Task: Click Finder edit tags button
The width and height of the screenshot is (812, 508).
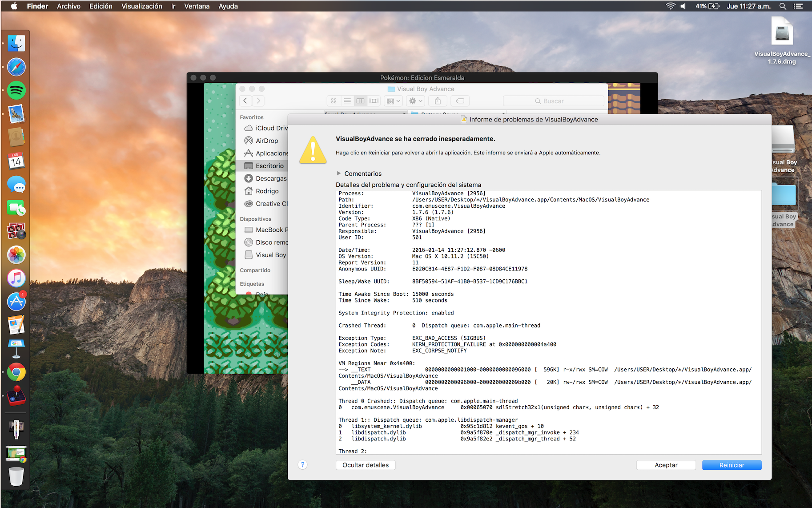Action: point(460,101)
